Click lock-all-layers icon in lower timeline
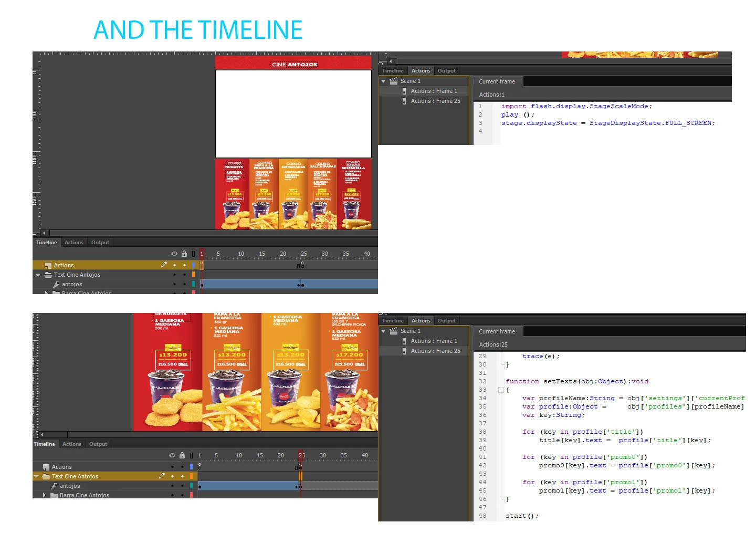This screenshot has width=756, height=554. [182, 455]
